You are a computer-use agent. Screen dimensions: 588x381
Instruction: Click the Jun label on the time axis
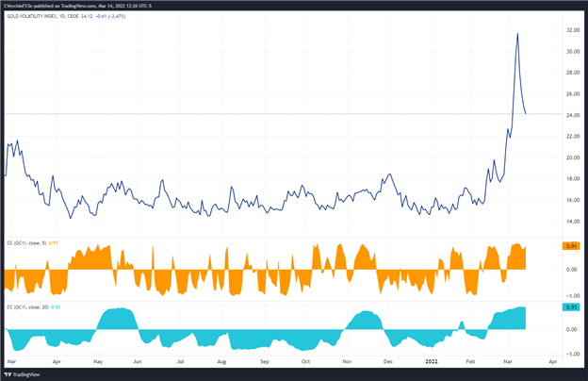(x=138, y=361)
